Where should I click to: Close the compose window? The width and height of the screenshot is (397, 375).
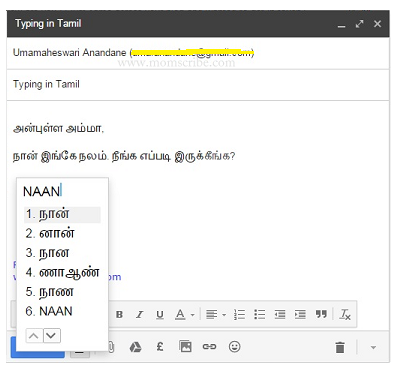377,24
